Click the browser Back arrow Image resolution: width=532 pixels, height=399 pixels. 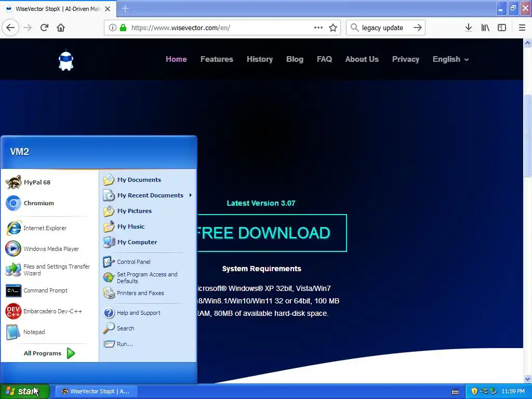[10, 28]
